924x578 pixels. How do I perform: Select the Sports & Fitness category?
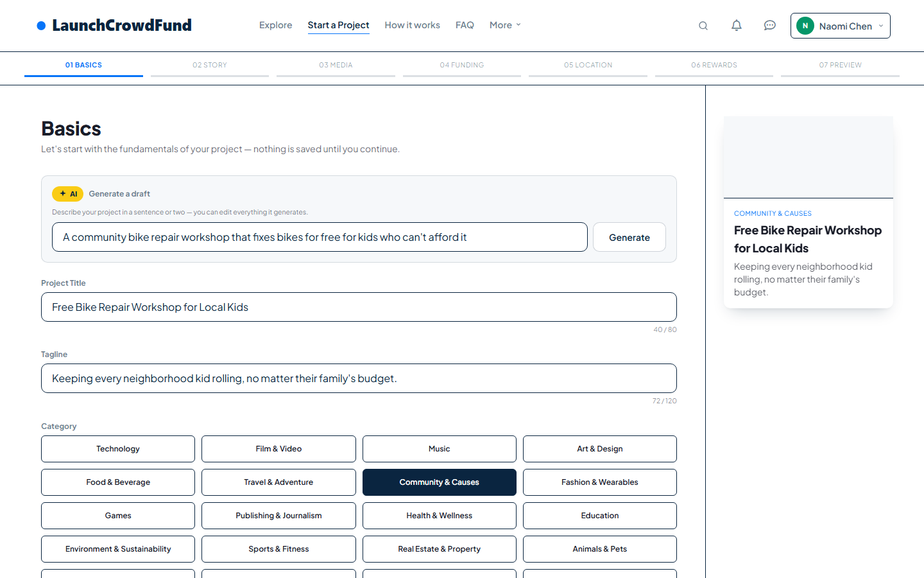278,549
